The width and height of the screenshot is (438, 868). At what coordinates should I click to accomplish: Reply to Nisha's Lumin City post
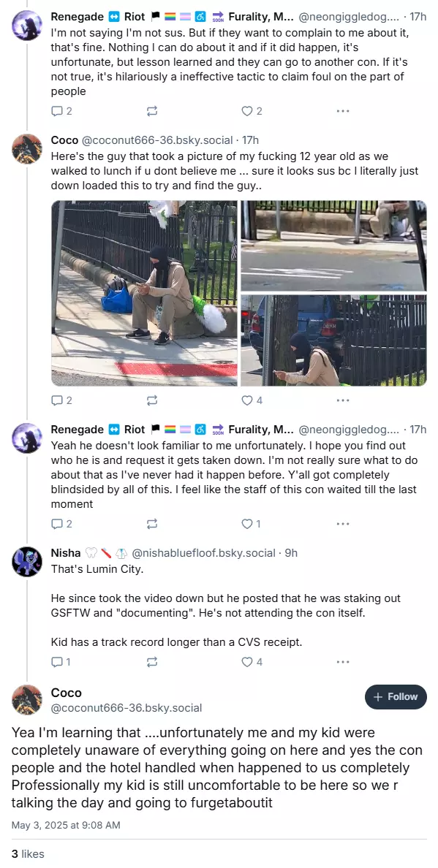61,661
